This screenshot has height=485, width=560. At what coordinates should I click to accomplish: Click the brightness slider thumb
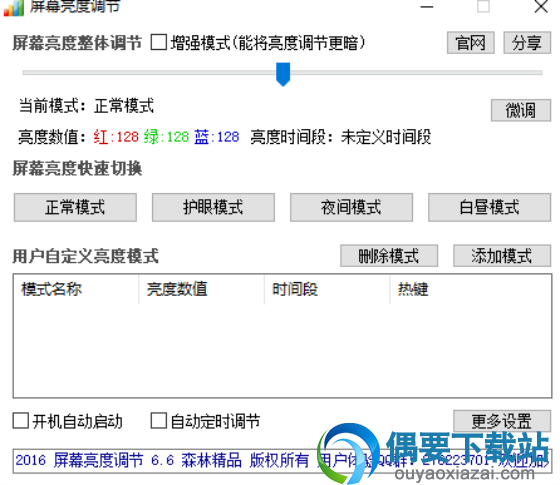click(283, 74)
